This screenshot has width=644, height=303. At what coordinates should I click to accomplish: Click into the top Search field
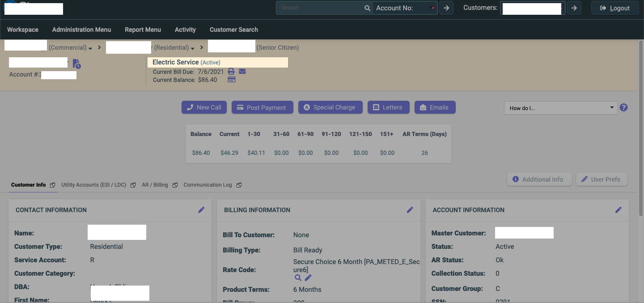pos(320,8)
